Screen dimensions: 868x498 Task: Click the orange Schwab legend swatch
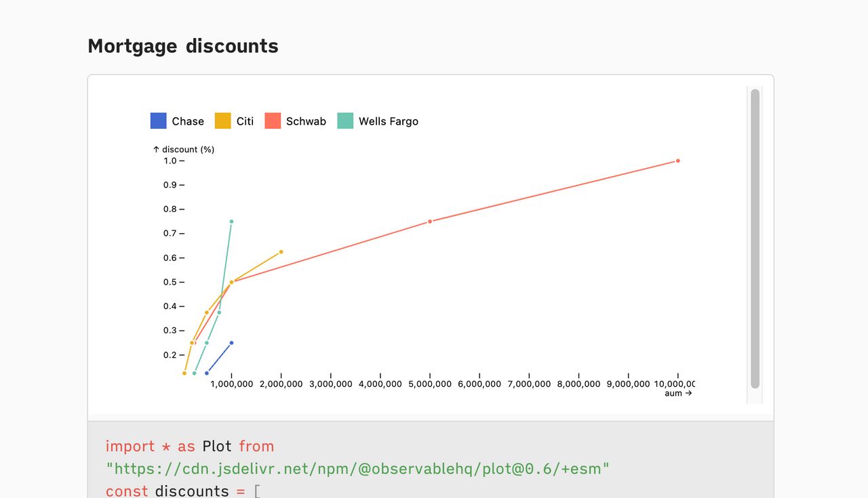[272, 121]
